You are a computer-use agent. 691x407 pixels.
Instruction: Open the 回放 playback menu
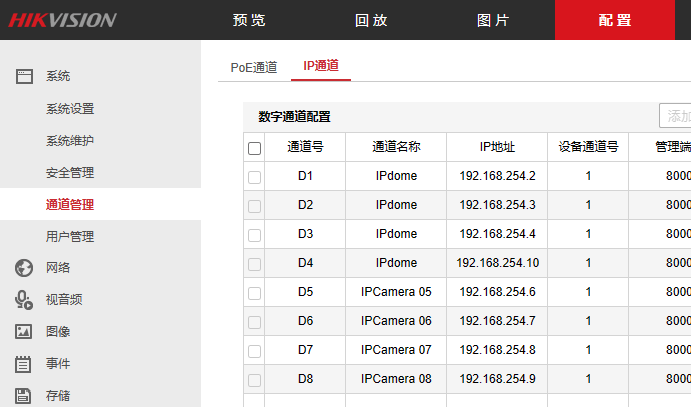point(370,20)
